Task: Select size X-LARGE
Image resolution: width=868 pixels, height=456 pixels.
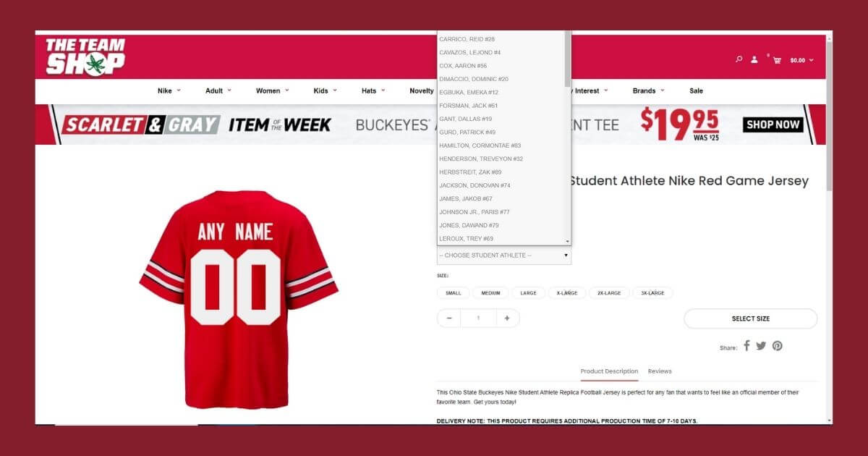Action: pyautogui.click(x=567, y=293)
